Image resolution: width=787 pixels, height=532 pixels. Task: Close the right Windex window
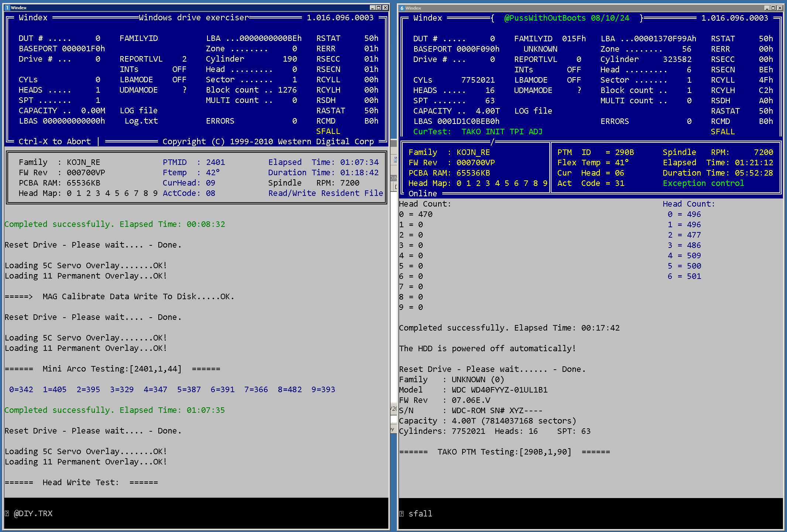(x=780, y=8)
